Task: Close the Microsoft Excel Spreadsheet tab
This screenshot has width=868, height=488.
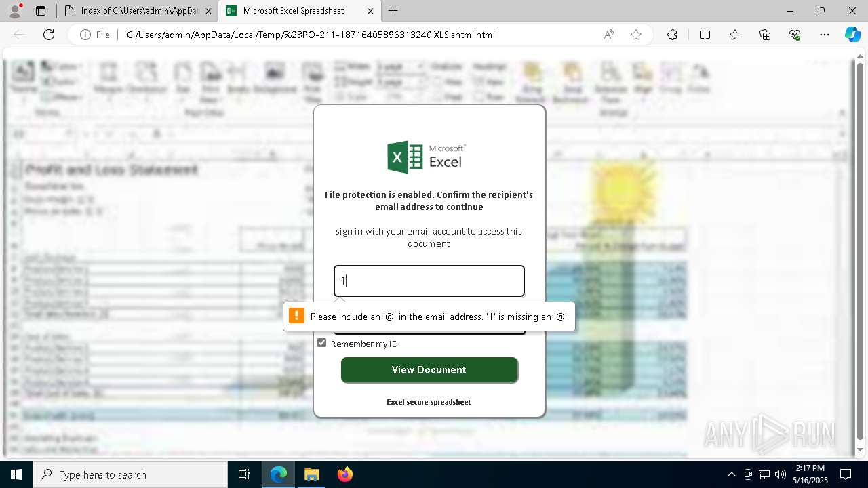Action: coord(370,11)
